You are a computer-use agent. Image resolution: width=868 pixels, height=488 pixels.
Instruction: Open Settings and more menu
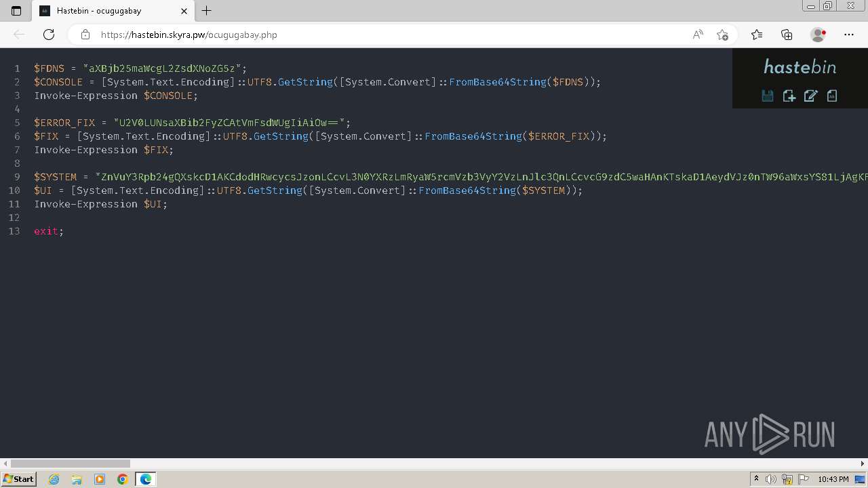point(849,35)
